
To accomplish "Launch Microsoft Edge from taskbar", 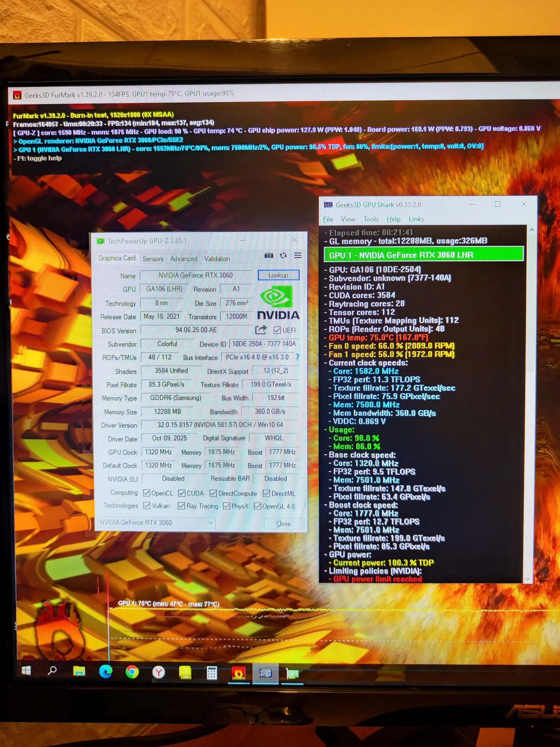I will coord(106,672).
